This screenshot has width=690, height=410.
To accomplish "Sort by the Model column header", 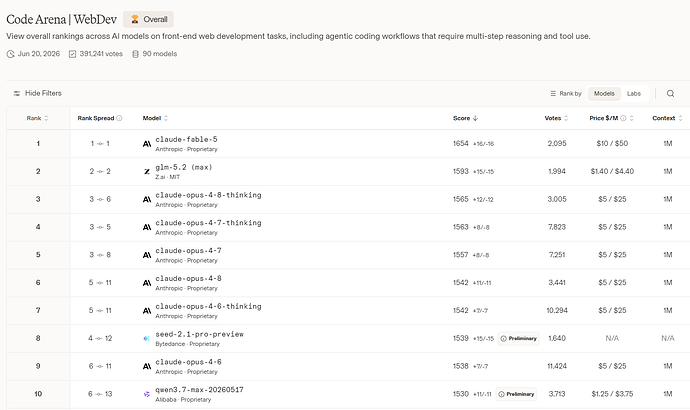I will coord(155,118).
